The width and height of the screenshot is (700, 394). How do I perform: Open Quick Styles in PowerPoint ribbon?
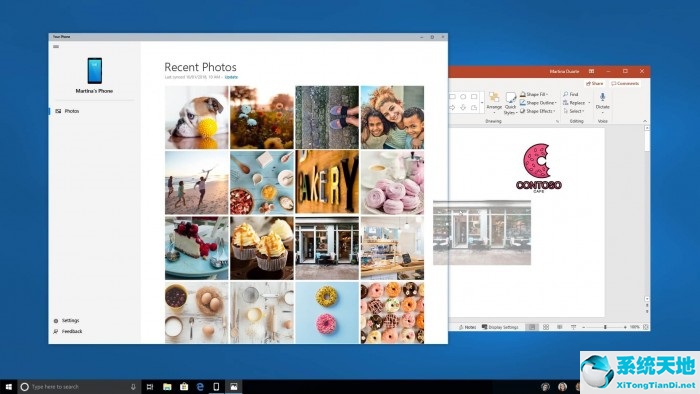(510, 104)
